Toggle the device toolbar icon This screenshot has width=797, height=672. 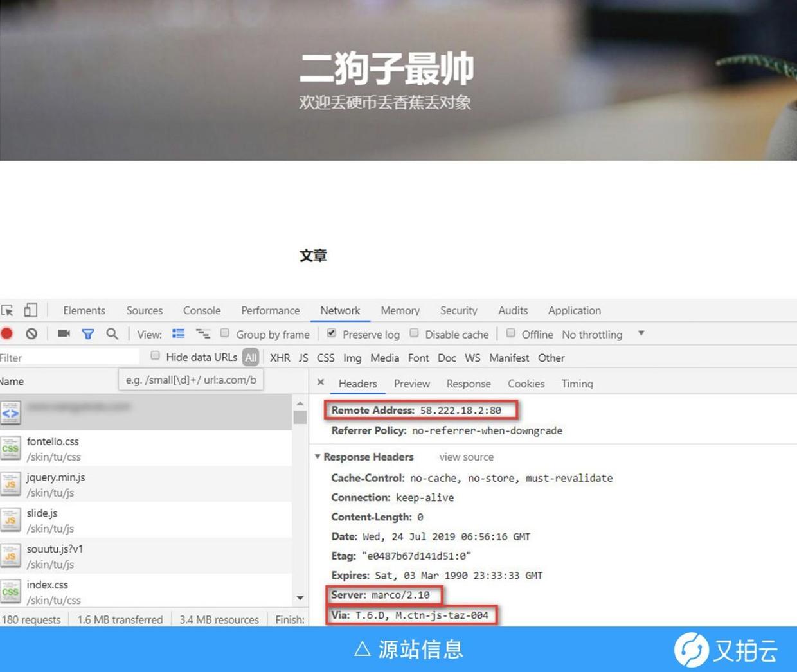click(30, 310)
